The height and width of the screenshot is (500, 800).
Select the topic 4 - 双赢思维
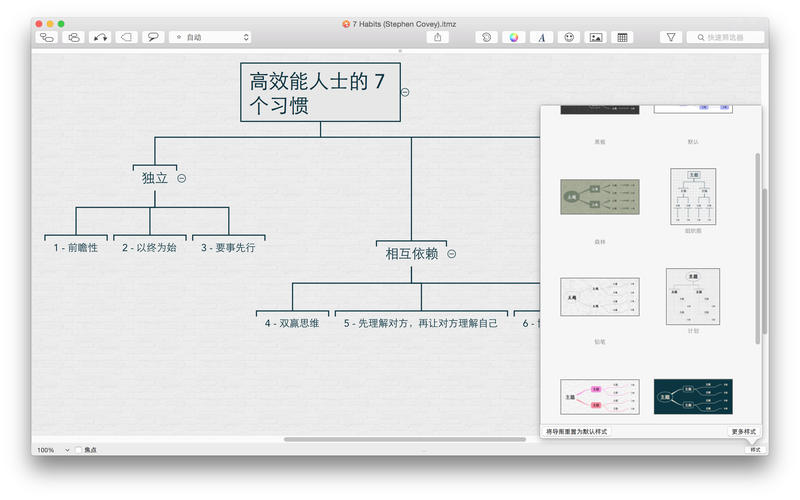[x=292, y=323]
